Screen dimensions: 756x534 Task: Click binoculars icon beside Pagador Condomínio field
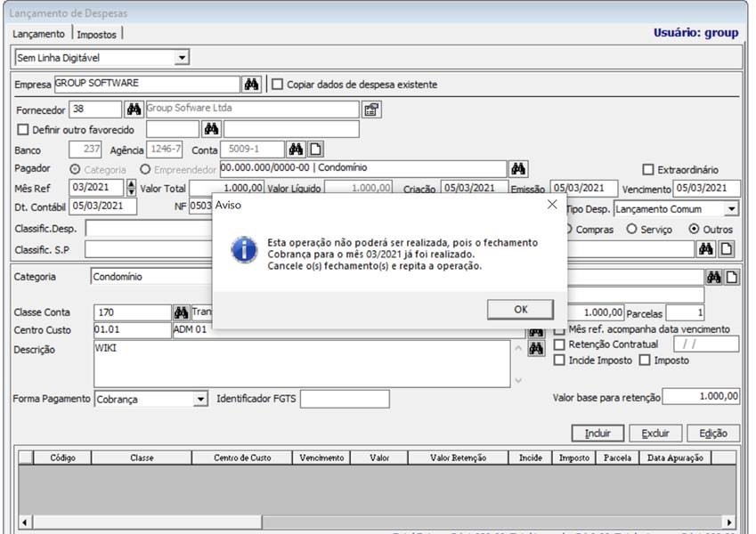[518, 169]
